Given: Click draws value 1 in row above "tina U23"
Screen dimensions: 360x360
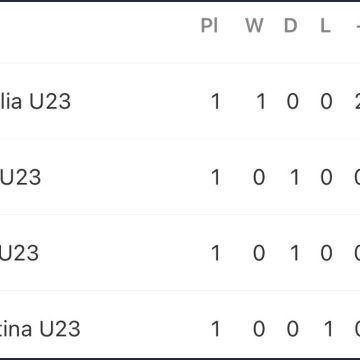Looking at the screenshot, I should pos(295,253).
